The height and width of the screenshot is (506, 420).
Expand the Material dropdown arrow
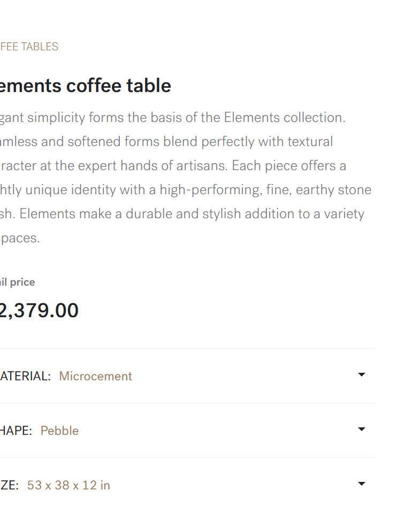(361, 375)
